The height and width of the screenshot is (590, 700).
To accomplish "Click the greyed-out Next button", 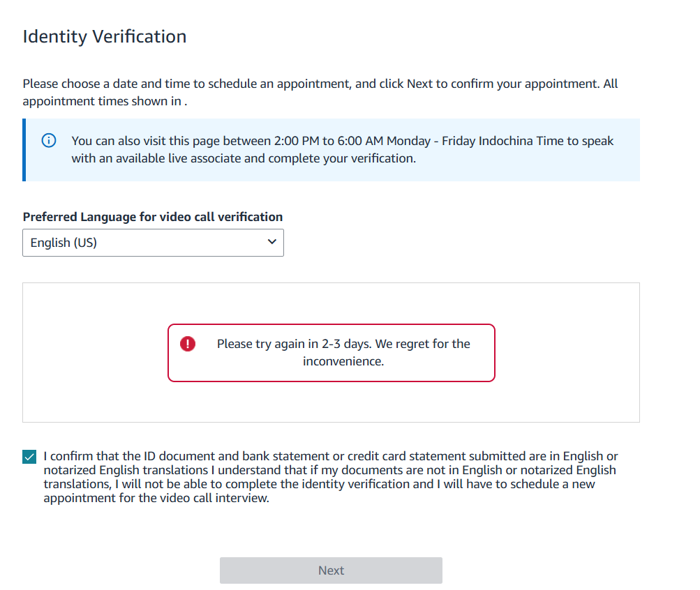I will pyautogui.click(x=331, y=570).
